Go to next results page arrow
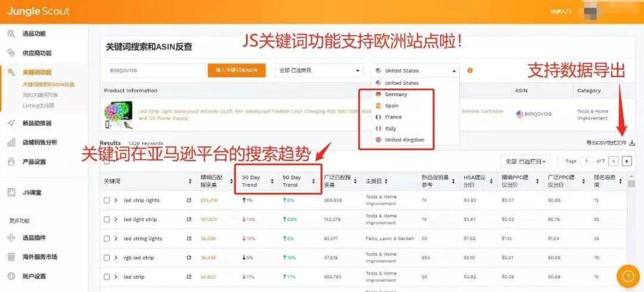The height and width of the screenshot is (292, 644). point(627,161)
